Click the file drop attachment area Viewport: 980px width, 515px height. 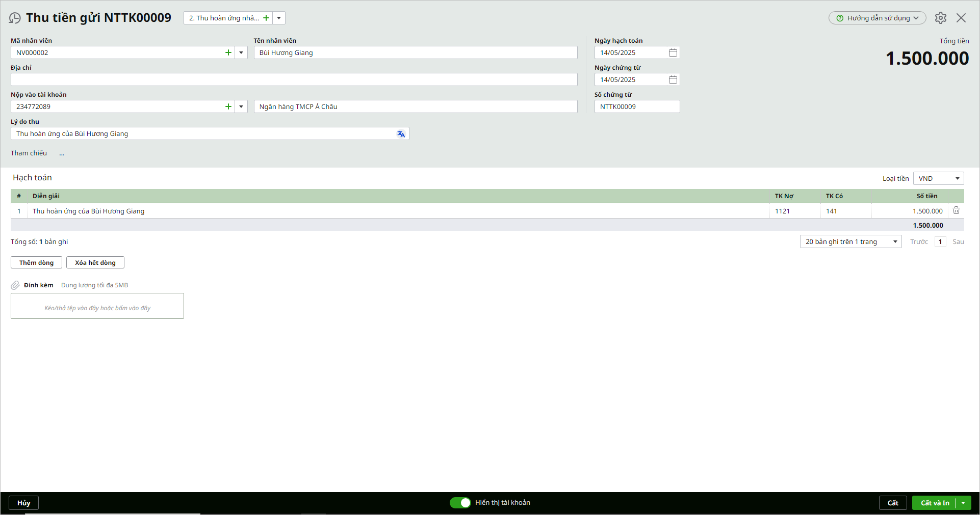tap(97, 306)
